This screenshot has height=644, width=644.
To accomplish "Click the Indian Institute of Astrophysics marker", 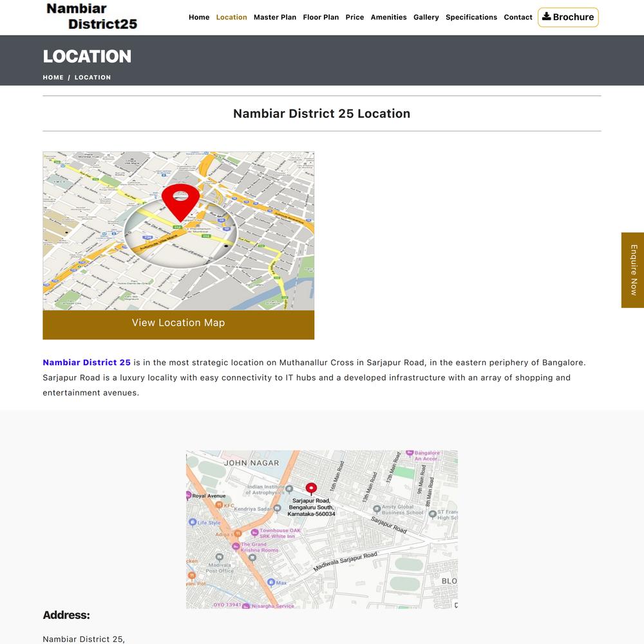I will point(289,489).
